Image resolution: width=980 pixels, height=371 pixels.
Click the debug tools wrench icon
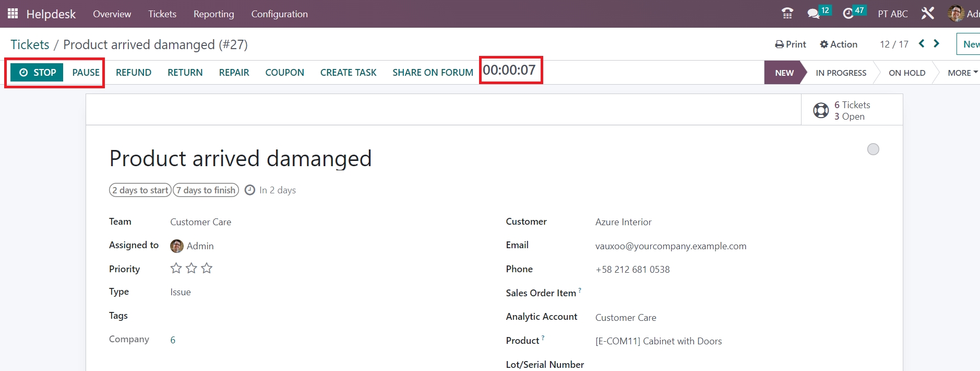pyautogui.click(x=927, y=14)
